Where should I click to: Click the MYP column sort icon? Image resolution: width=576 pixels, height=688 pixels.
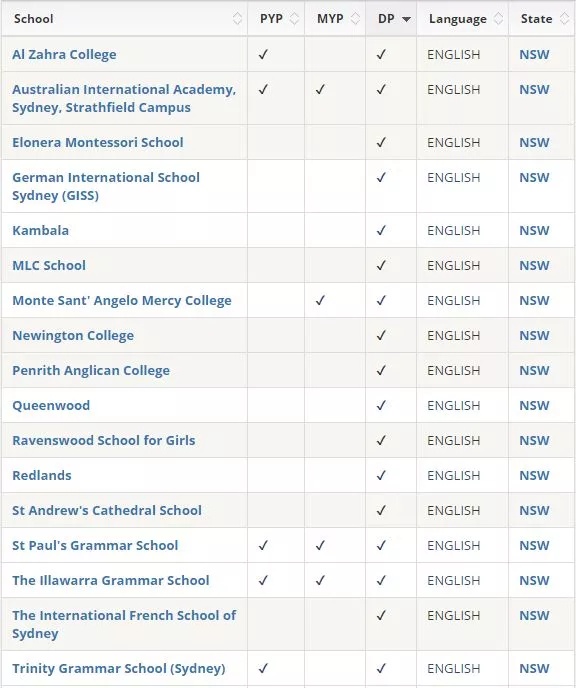coord(356,19)
